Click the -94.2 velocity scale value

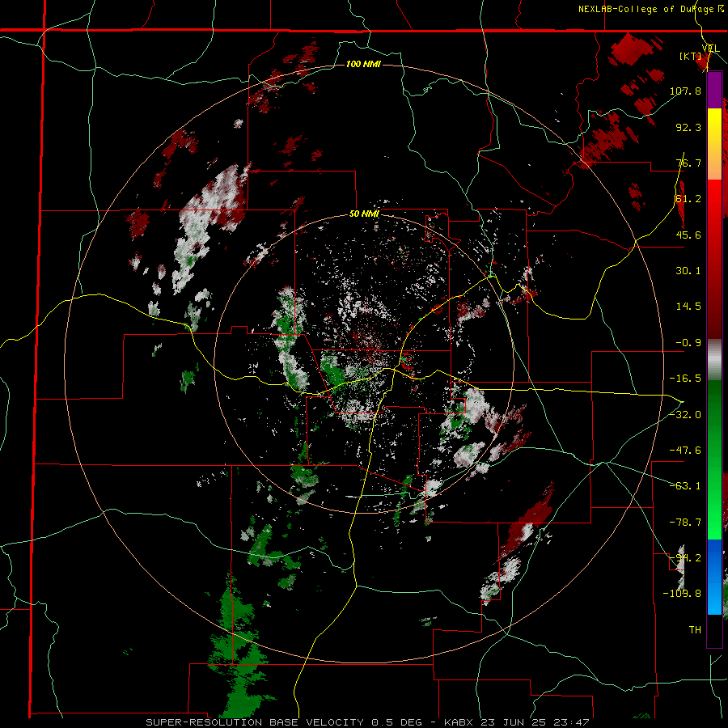point(685,558)
